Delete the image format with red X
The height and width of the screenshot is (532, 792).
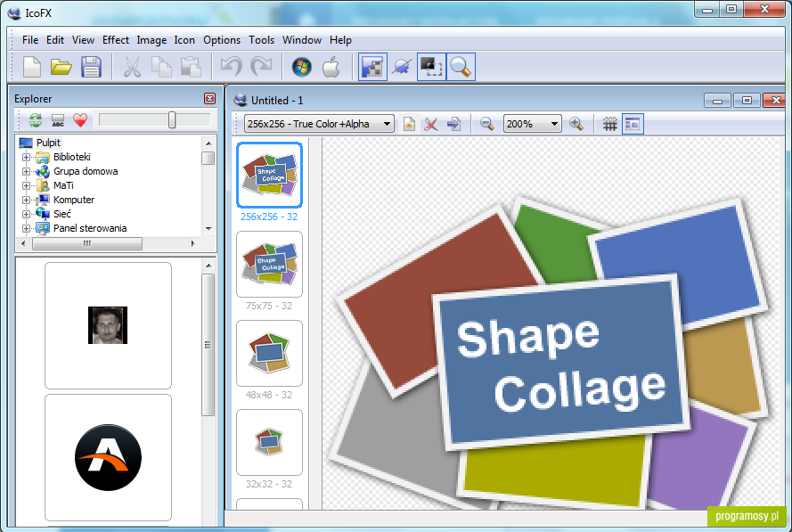click(431, 124)
